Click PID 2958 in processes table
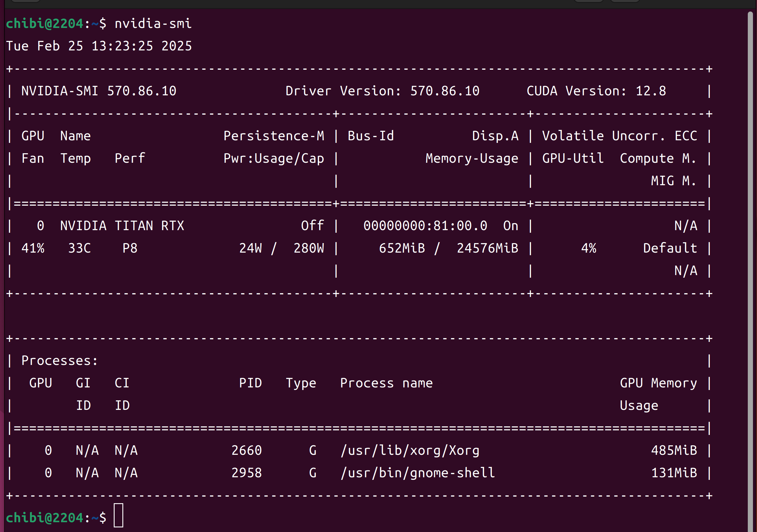This screenshot has width=757, height=532. [x=246, y=473]
